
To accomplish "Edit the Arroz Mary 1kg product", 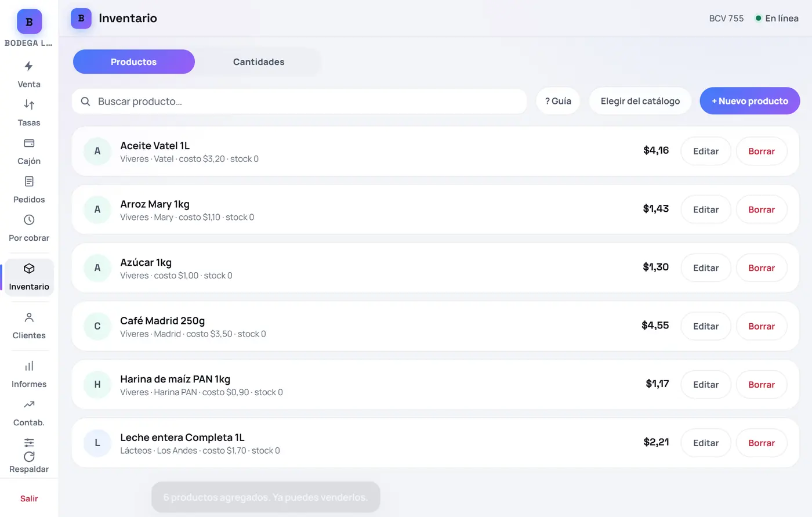I will coord(706,209).
